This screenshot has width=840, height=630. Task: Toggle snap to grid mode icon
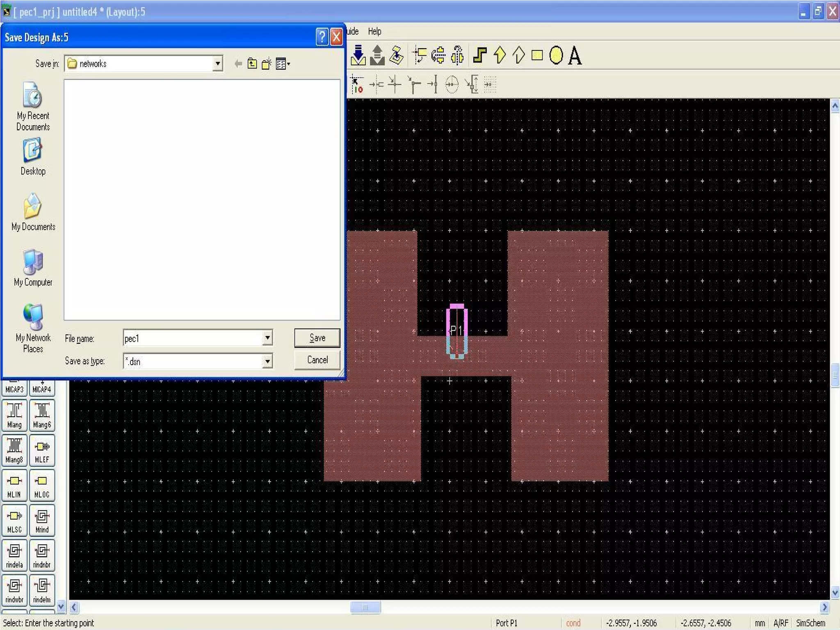(490, 85)
